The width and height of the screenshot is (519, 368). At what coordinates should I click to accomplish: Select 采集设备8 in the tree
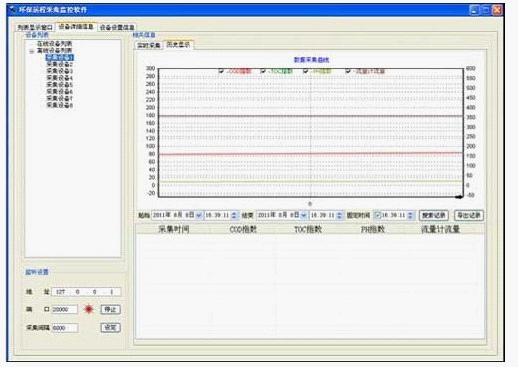point(60,105)
